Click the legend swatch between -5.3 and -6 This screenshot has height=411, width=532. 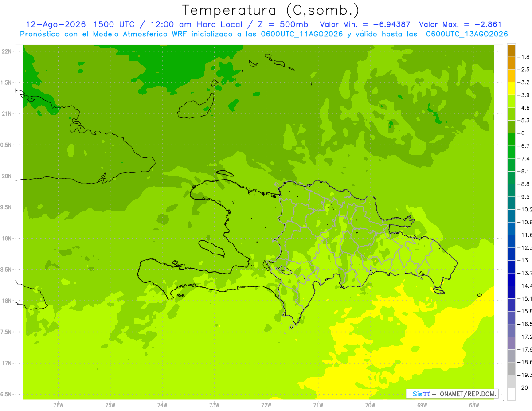click(x=511, y=127)
